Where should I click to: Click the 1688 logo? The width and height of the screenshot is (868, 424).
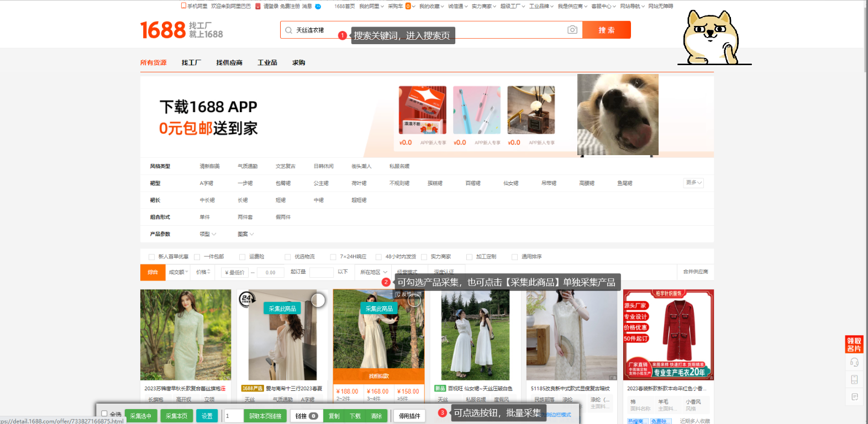click(163, 30)
